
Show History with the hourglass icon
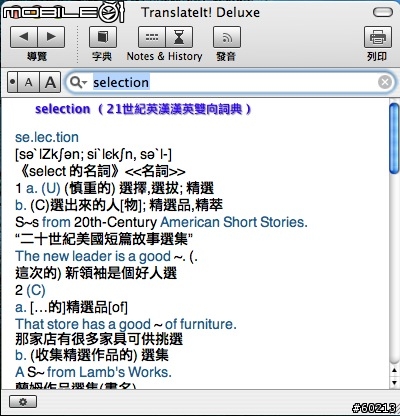pyautogui.click(x=179, y=37)
